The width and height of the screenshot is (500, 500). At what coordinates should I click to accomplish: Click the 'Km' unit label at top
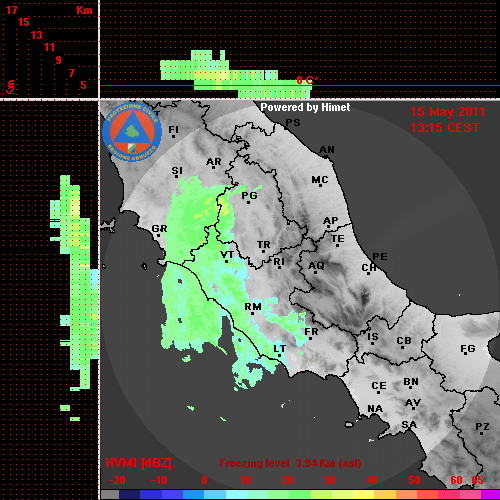84,10
